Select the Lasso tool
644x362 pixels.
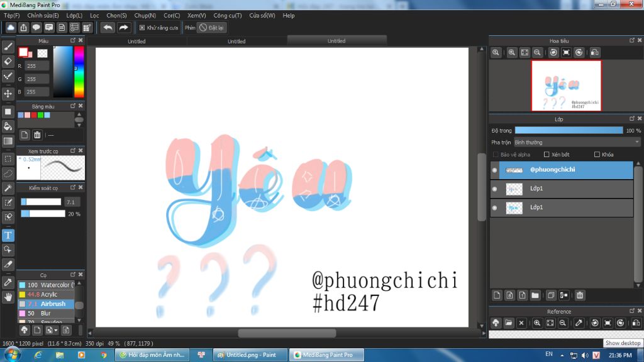pos(8,173)
